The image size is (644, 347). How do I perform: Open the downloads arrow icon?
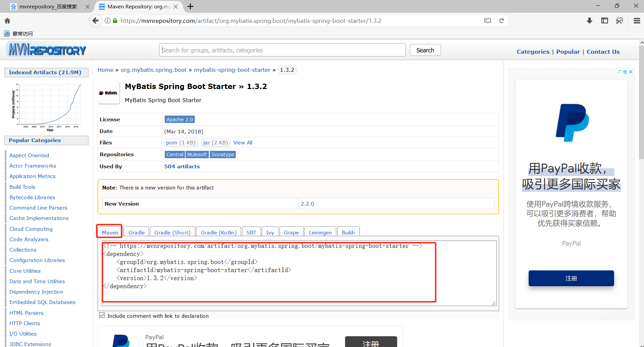click(590, 20)
